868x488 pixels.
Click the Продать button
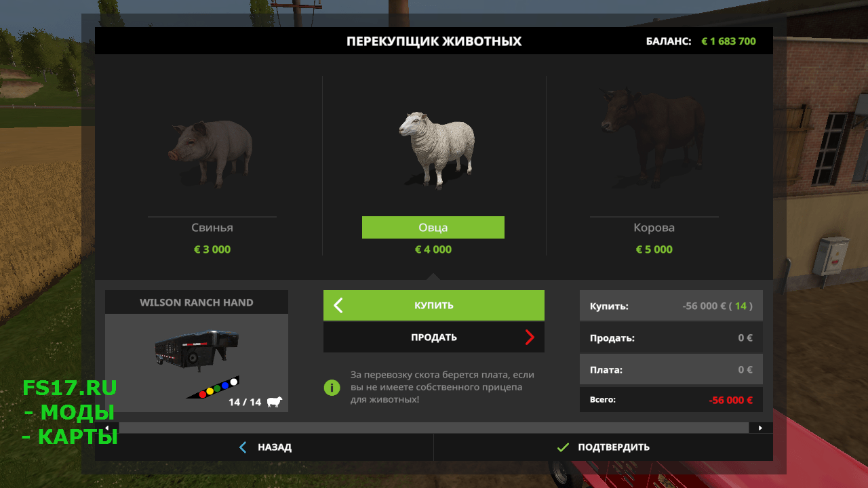pos(434,338)
